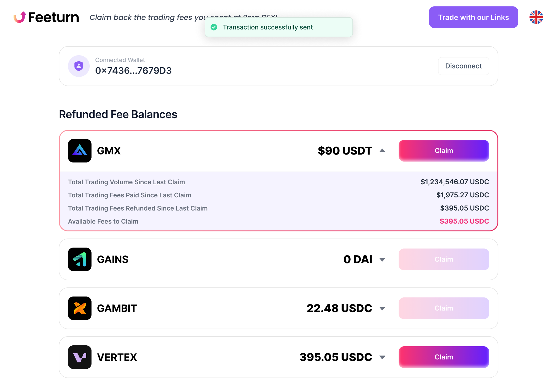This screenshot has height=392, width=554.
Task: Click the VERTEX protocol logo
Action: point(80,357)
